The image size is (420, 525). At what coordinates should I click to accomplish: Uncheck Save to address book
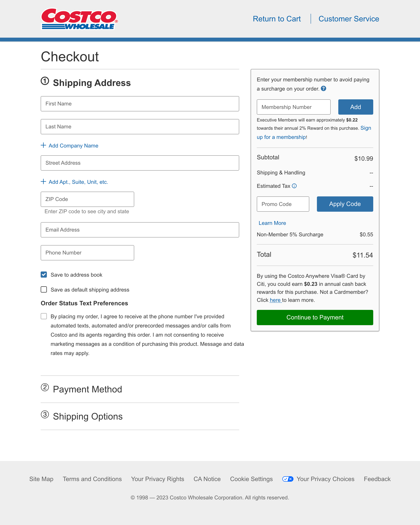pos(44,274)
